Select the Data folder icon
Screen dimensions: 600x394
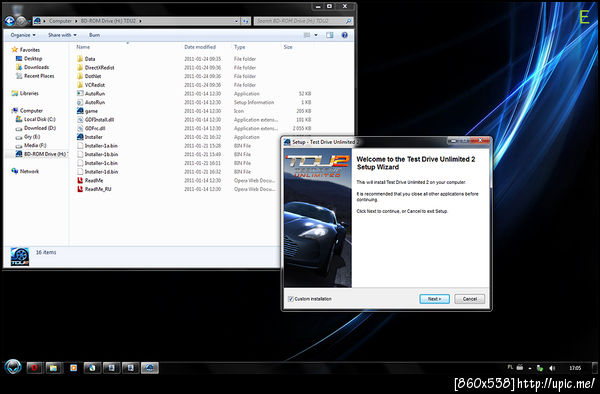coord(80,59)
